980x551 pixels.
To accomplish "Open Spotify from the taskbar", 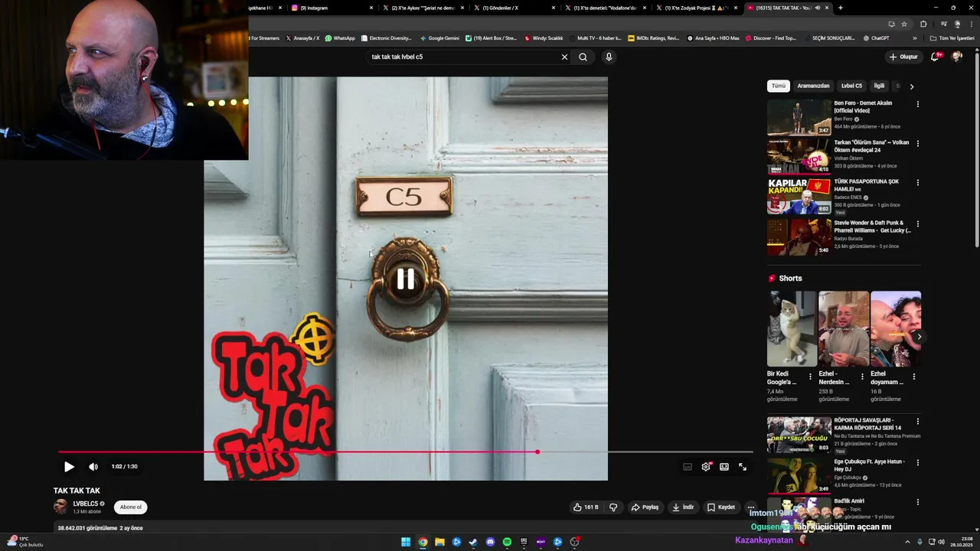I will [507, 542].
